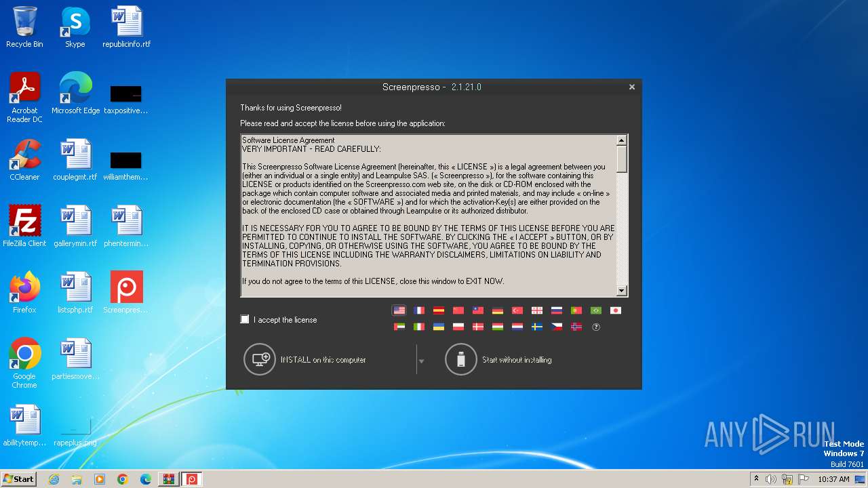This screenshot has width=868, height=488.
Task: Expand the install options dropdown arrow
Action: [421, 361]
